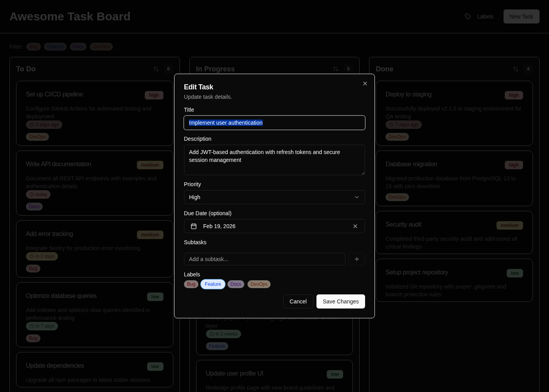Image resolution: width=549 pixels, height=392 pixels.
Task: Toggle the DevOps label in the dialog
Action: click(x=259, y=284)
